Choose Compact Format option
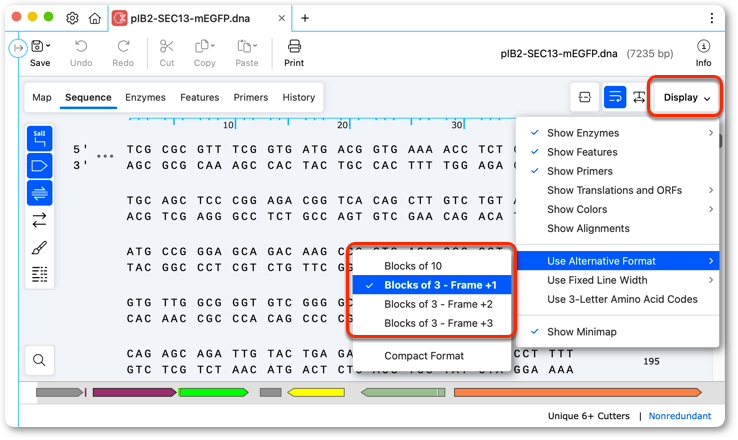This screenshot has height=440, width=738. coord(432,356)
